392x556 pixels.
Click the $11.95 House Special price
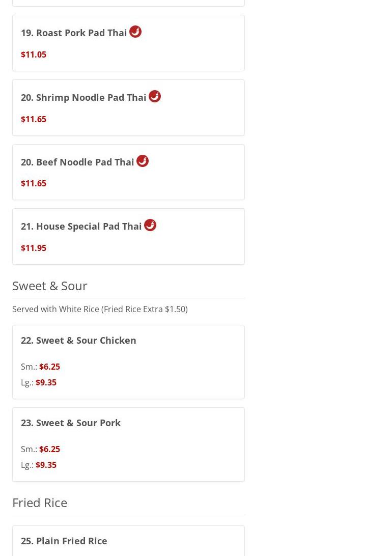(34, 248)
